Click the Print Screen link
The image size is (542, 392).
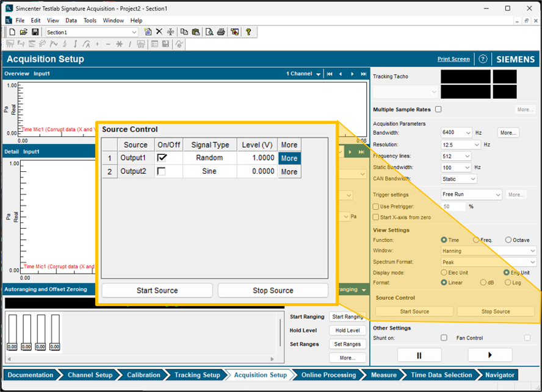coord(453,59)
